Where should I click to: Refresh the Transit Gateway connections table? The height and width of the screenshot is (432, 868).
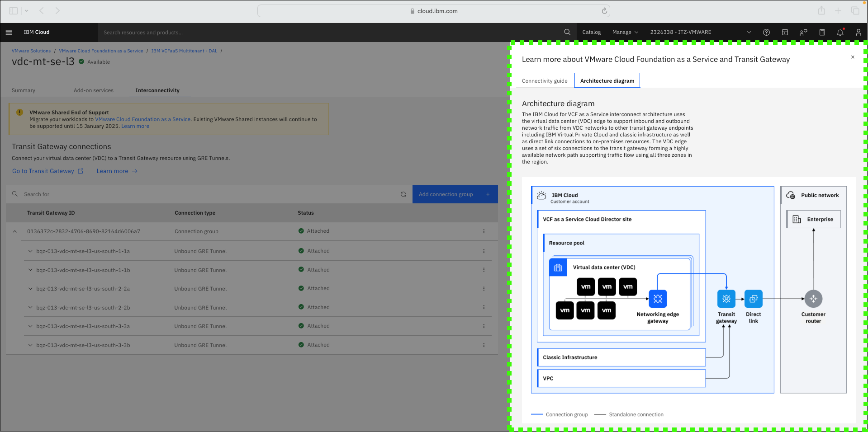403,194
